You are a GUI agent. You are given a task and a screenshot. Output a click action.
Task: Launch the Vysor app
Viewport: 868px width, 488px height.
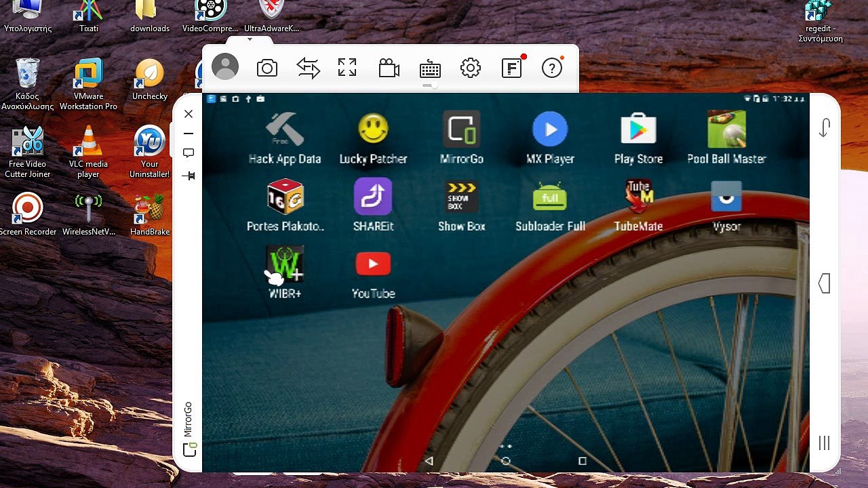pos(726,205)
